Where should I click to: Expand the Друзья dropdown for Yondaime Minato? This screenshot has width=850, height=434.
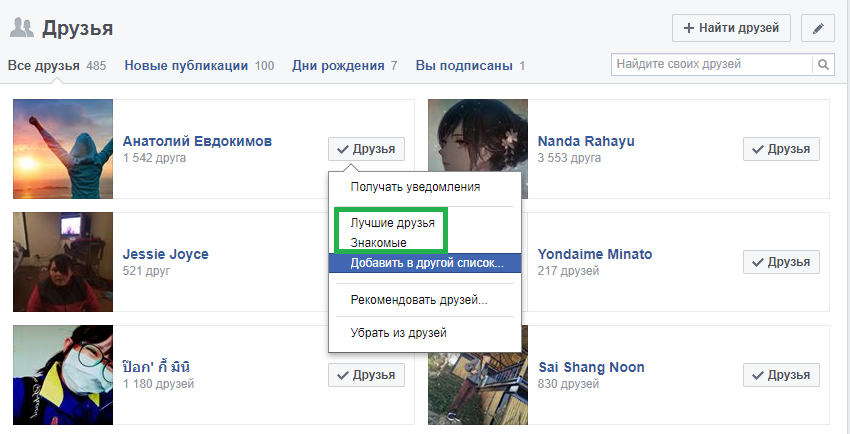click(781, 262)
